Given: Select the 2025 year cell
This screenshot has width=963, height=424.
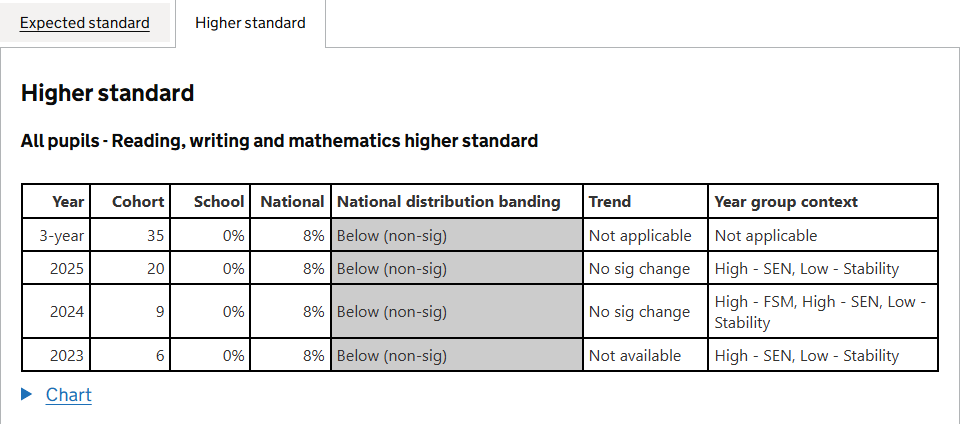Looking at the screenshot, I should pos(67,268).
